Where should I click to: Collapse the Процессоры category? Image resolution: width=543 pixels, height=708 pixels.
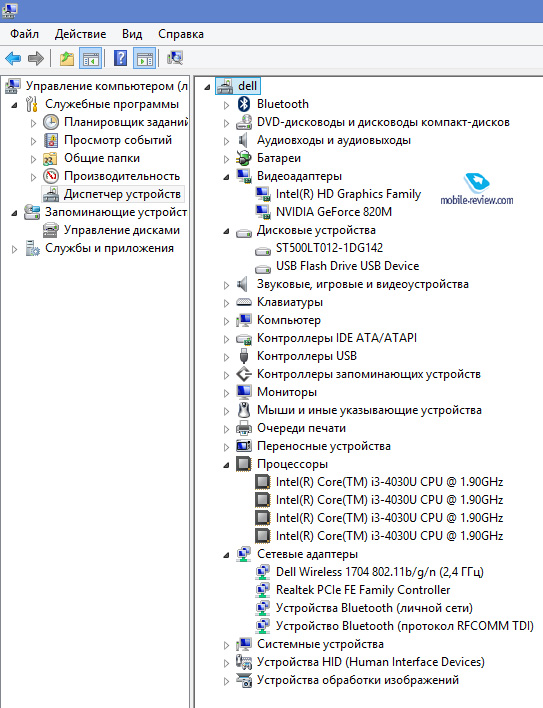pos(226,465)
